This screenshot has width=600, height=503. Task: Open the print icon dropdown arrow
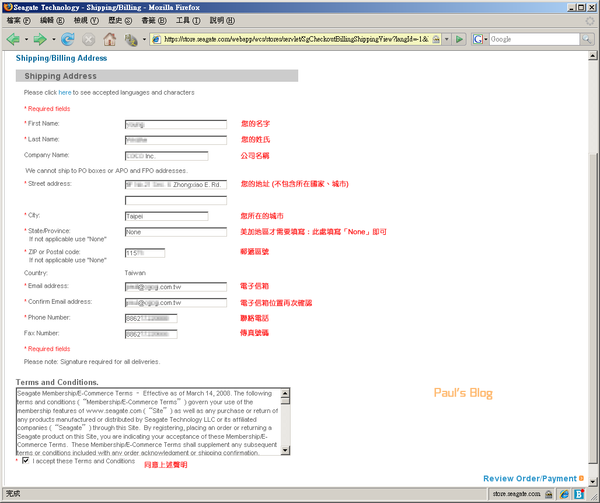[x=144, y=39]
